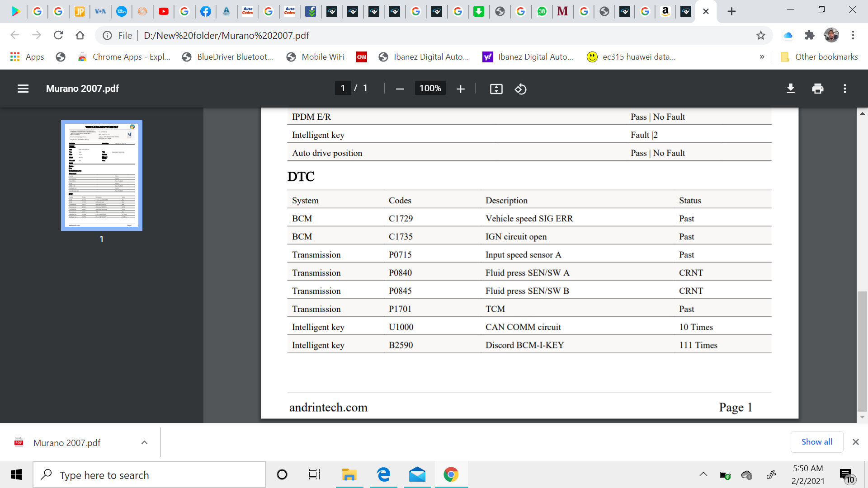The height and width of the screenshot is (488, 868).
Task: Rotate the PDF counterclockwise
Action: coord(520,89)
